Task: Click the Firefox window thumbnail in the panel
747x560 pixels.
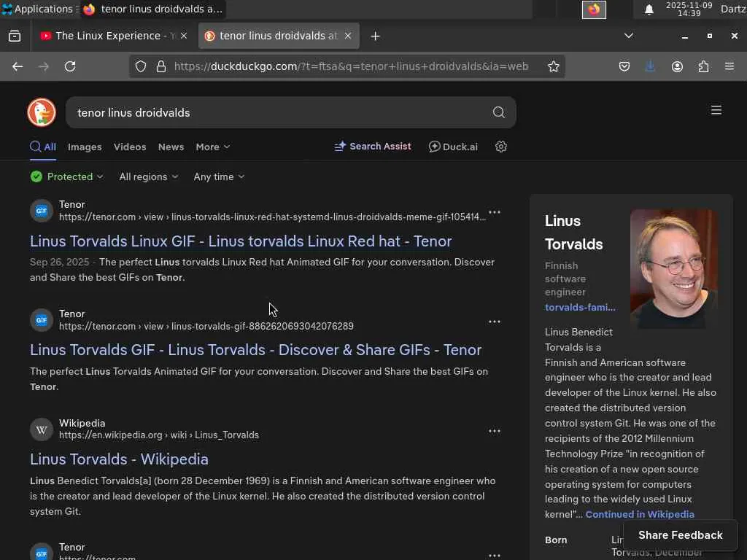Action: (x=594, y=9)
